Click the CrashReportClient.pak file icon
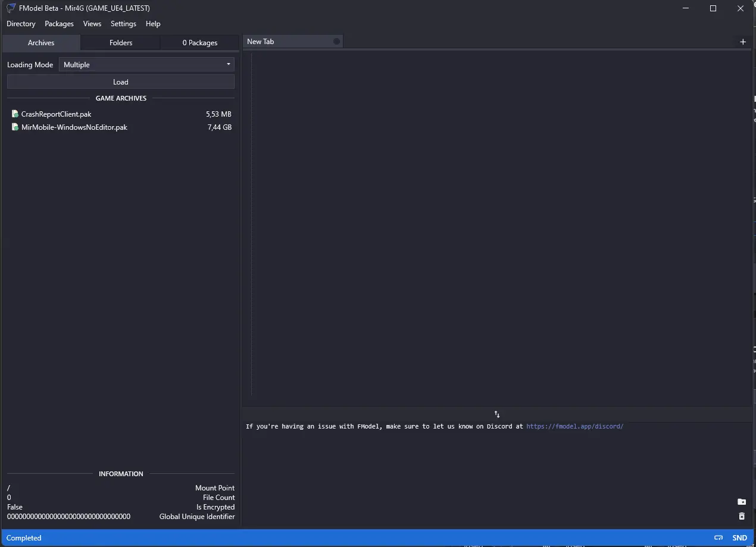 [15, 114]
